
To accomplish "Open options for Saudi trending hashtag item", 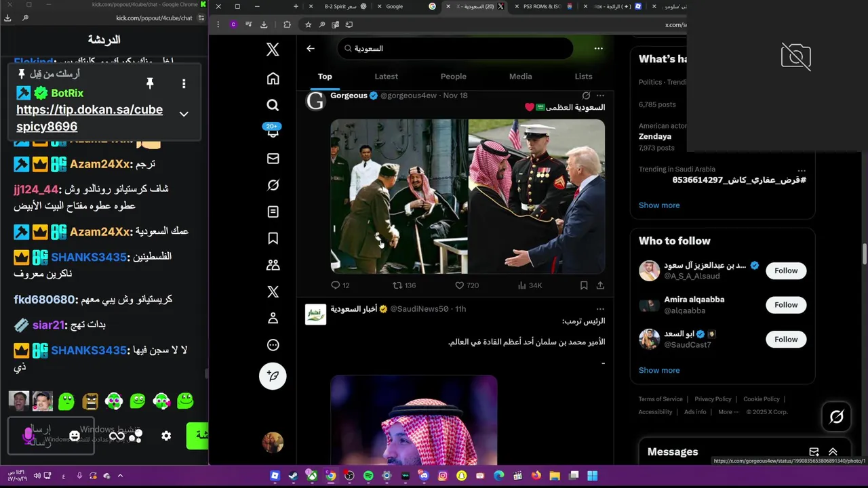I will (802, 170).
